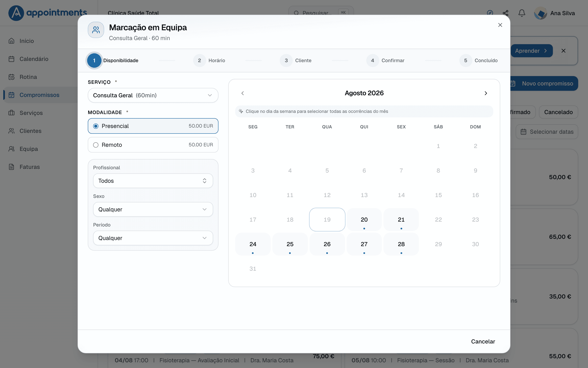Click the share icon in top bar

(506, 13)
